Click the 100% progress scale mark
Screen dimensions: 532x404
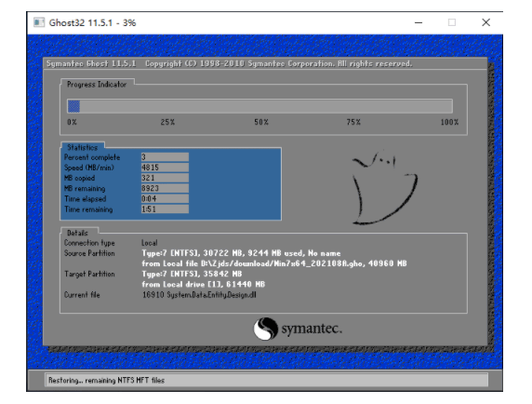pos(449,122)
